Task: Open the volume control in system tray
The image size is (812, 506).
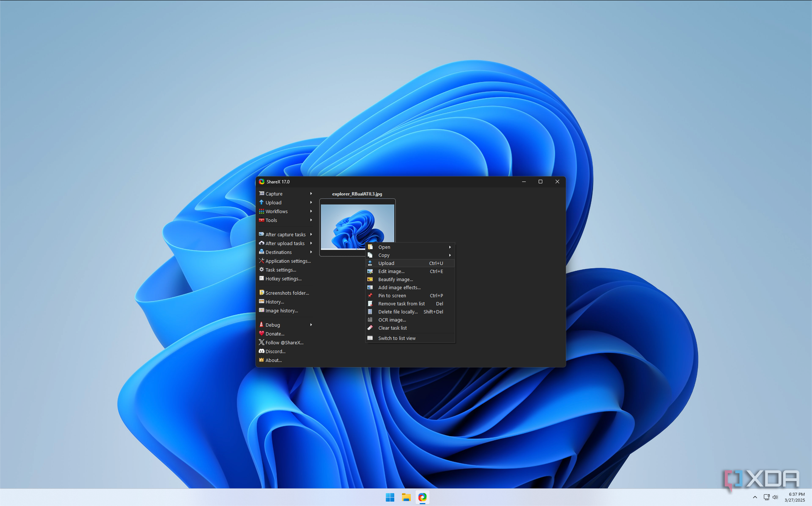Action: point(775,497)
